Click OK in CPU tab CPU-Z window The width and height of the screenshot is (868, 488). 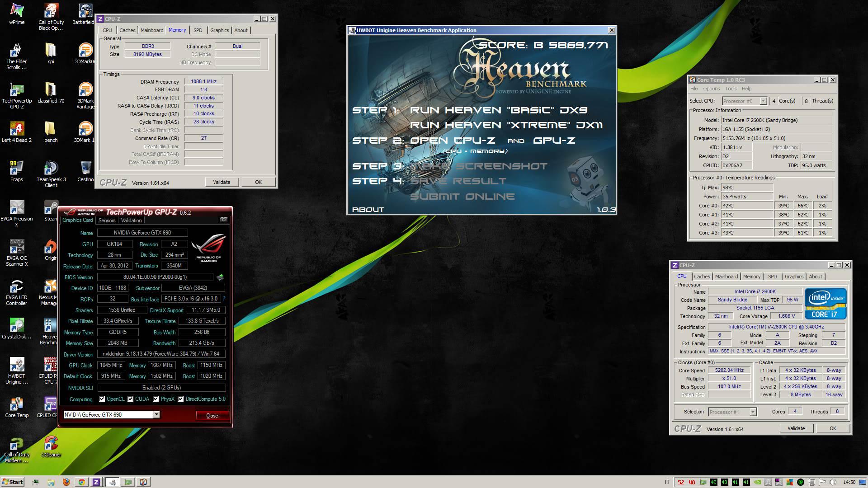[x=833, y=428]
